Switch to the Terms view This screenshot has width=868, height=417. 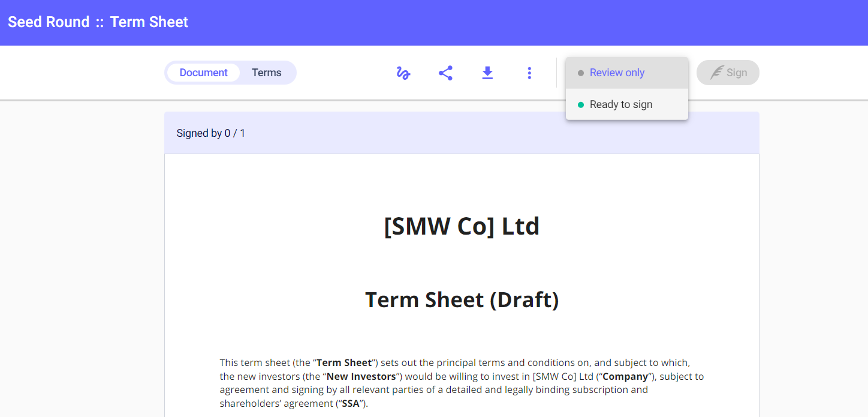[266, 73]
